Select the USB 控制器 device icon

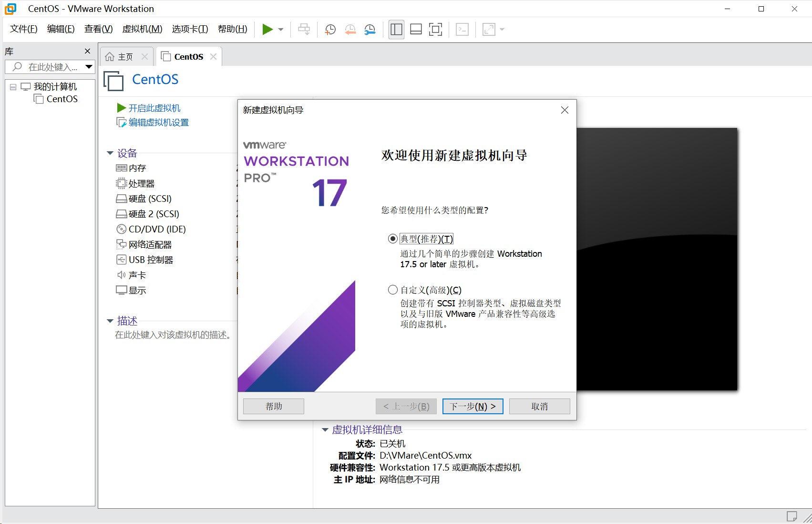click(x=121, y=260)
